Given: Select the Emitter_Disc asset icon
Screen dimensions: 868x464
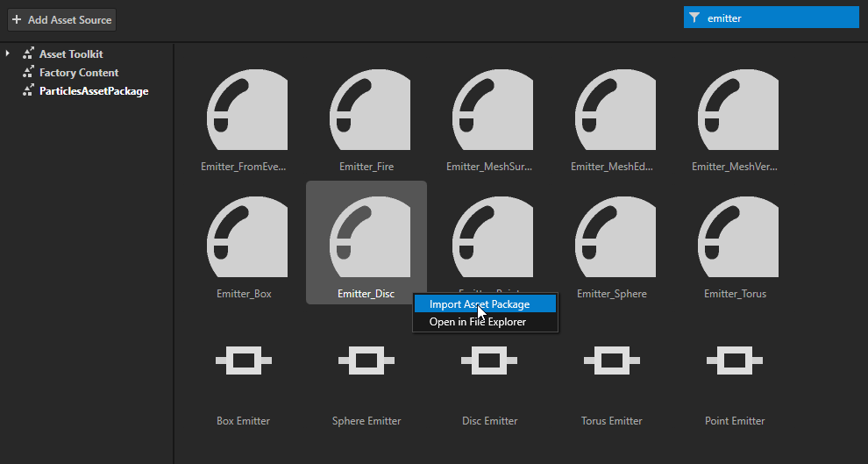Looking at the screenshot, I should [370, 237].
